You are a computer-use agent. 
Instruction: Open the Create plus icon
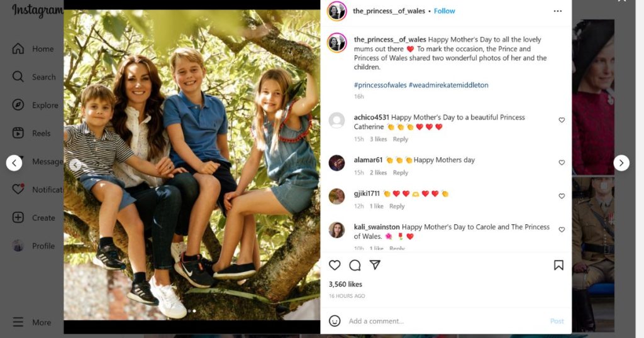(x=18, y=217)
